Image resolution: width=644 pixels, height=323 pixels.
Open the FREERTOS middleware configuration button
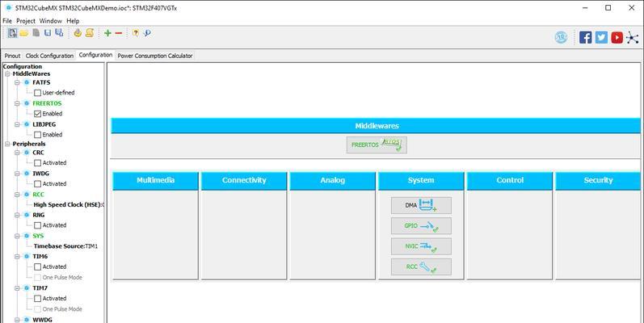click(x=377, y=145)
